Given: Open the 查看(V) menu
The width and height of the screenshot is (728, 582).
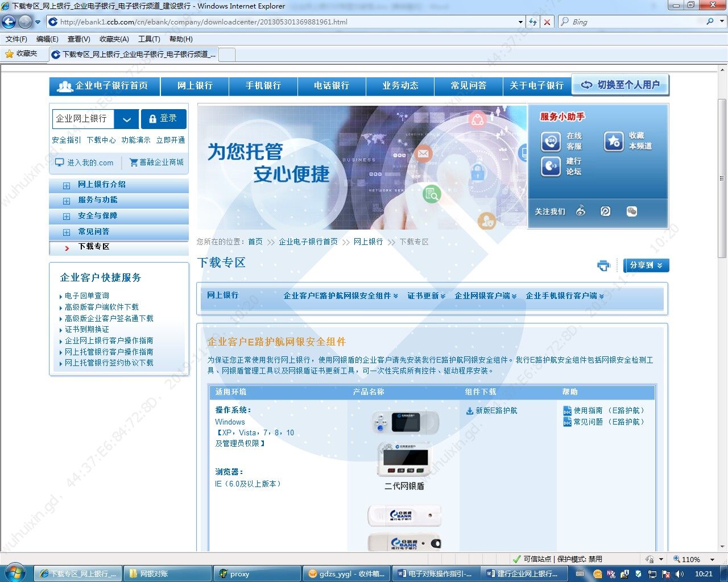Looking at the screenshot, I should point(78,39).
